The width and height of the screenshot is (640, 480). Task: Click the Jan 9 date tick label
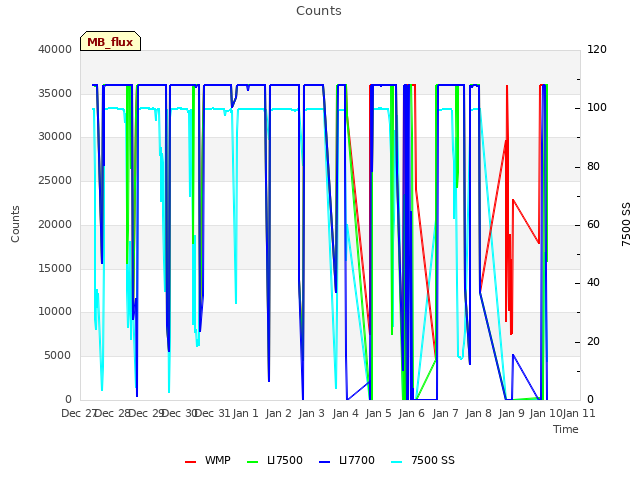(x=512, y=413)
